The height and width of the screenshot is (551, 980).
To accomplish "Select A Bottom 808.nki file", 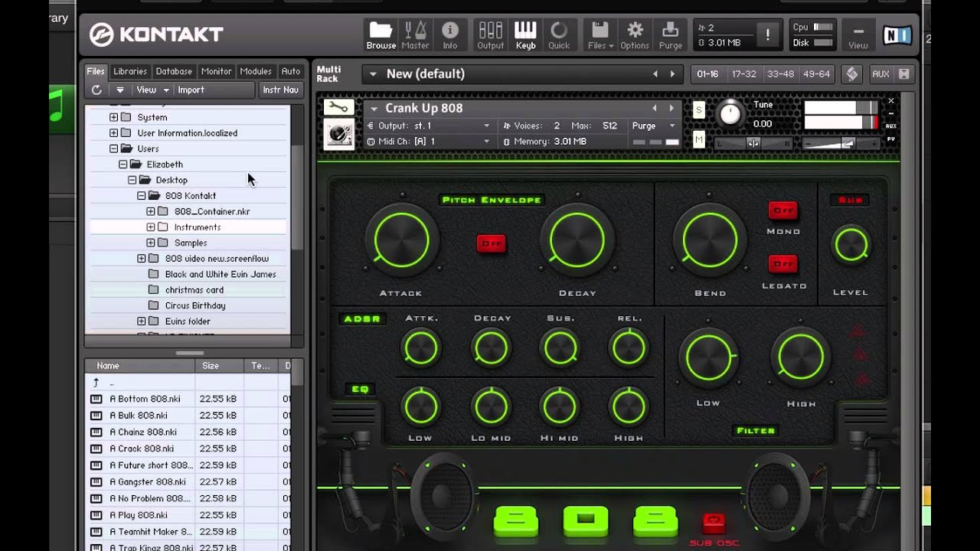I will 144,399.
